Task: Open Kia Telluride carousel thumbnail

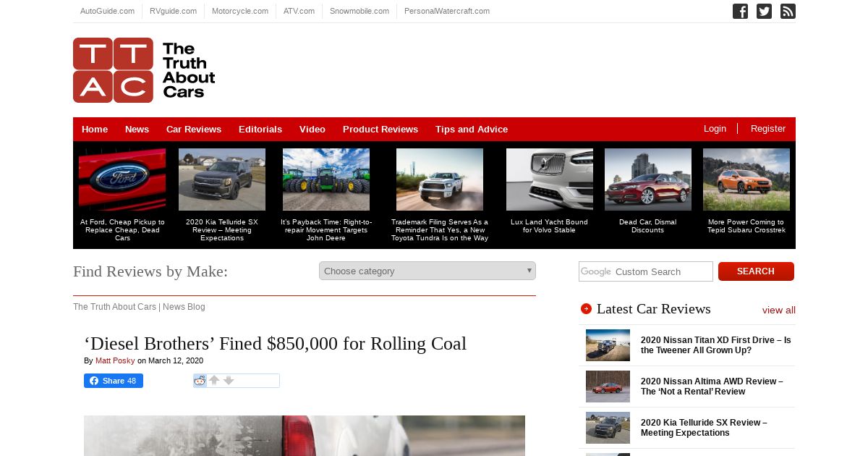Action: click(222, 180)
